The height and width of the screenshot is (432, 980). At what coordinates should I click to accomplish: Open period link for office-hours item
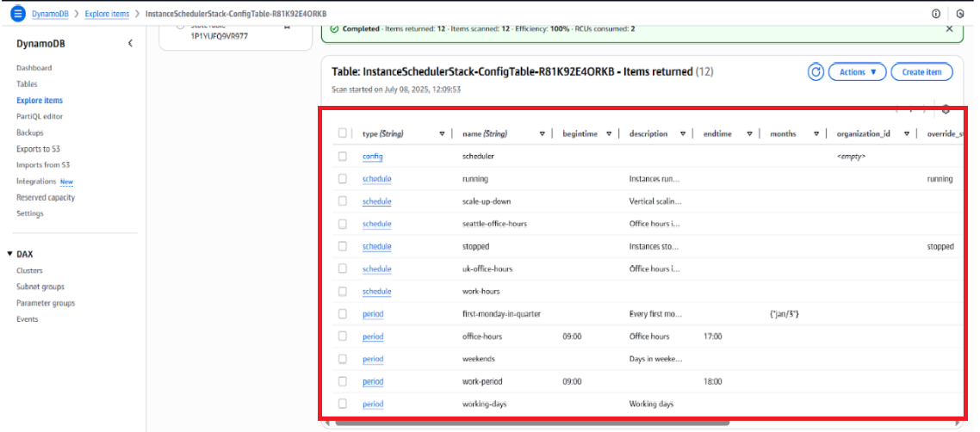tap(373, 336)
